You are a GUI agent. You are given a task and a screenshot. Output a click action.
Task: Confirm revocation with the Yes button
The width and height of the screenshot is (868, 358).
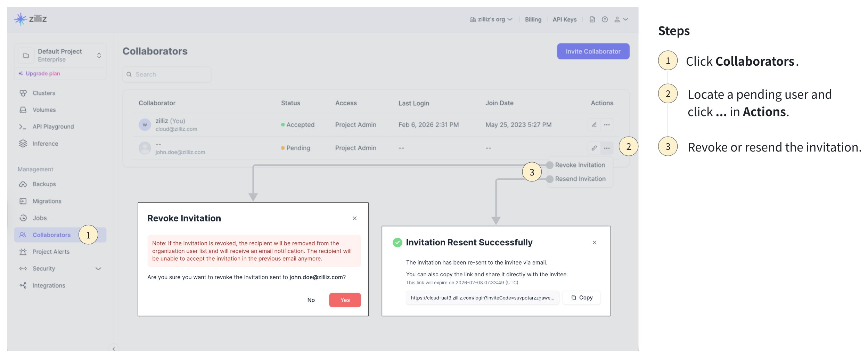(345, 300)
